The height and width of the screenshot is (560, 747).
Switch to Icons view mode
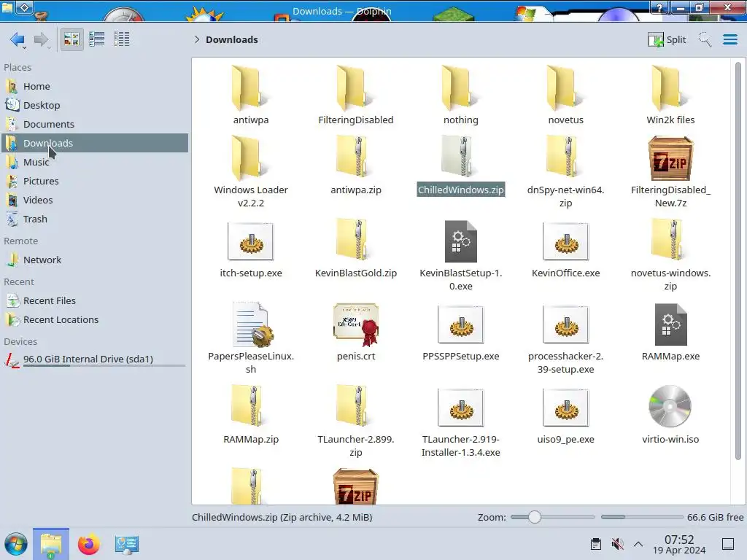coord(71,39)
